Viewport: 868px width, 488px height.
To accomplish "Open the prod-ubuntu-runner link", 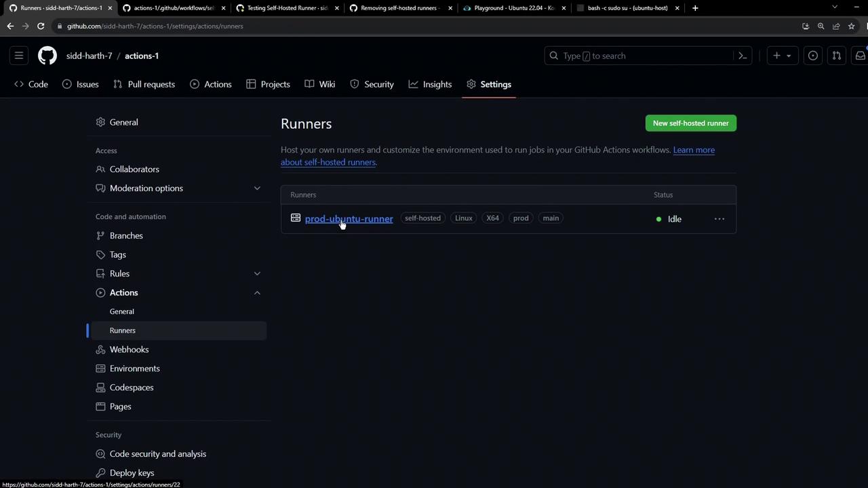I will pyautogui.click(x=349, y=219).
